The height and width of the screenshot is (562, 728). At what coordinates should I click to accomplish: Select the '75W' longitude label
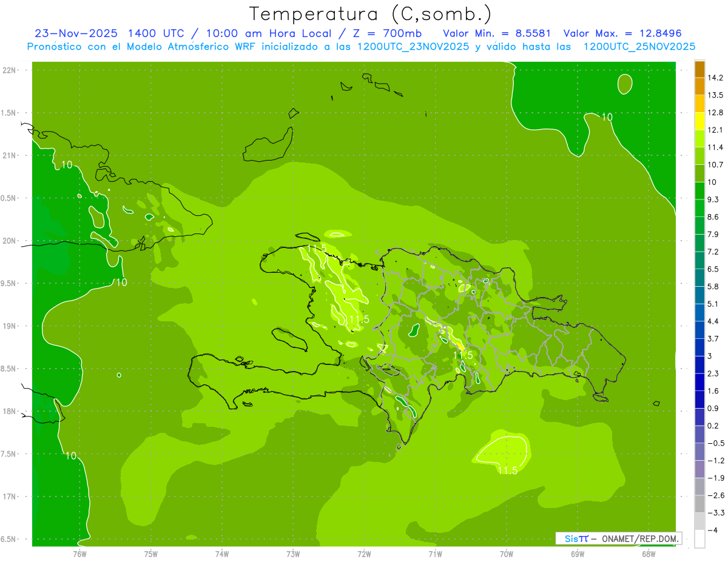coord(150,554)
